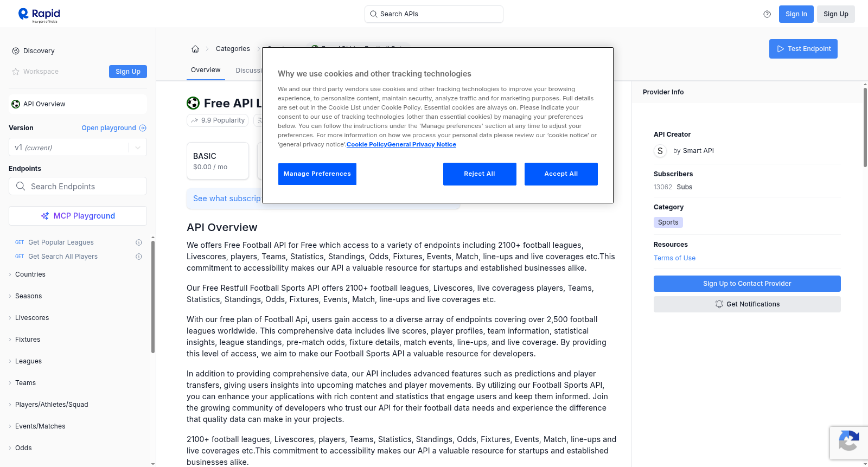Screen dimensions: 868x467
Task: Open the Cookie Policy link
Action: [367, 144]
